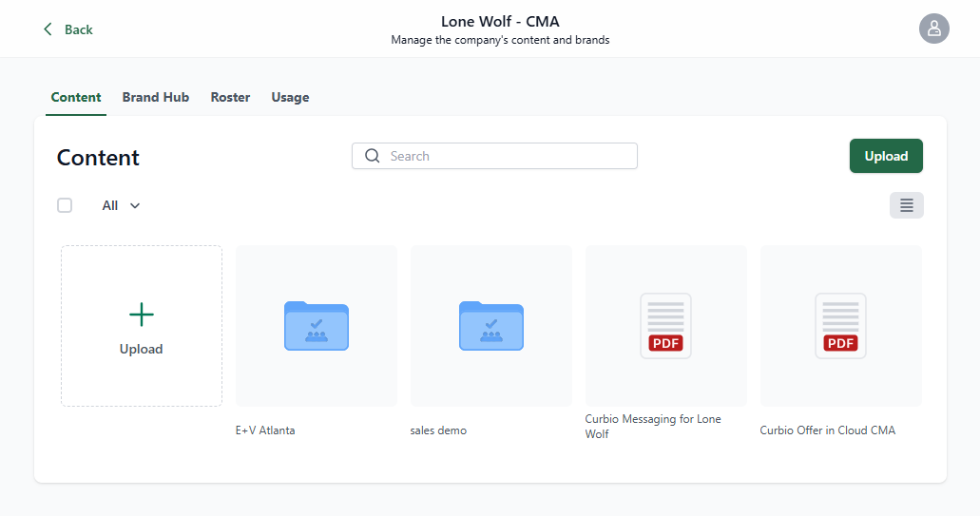The height and width of the screenshot is (516, 980).
Task: Open Curbio Messaging for Lone Wolf PDF icon
Action: click(x=665, y=325)
